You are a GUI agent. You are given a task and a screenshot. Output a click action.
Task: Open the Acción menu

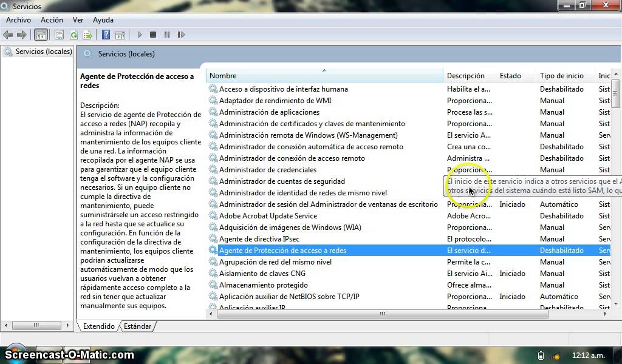click(x=52, y=20)
